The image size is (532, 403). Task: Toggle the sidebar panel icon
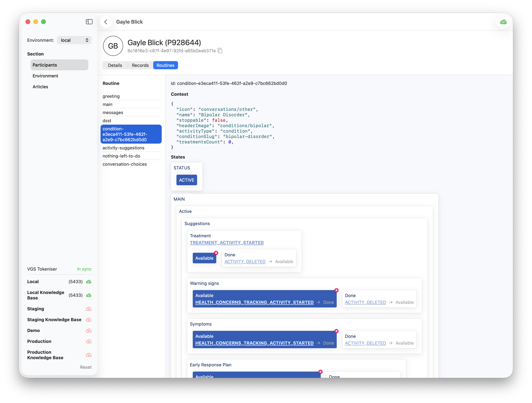pyautogui.click(x=89, y=22)
